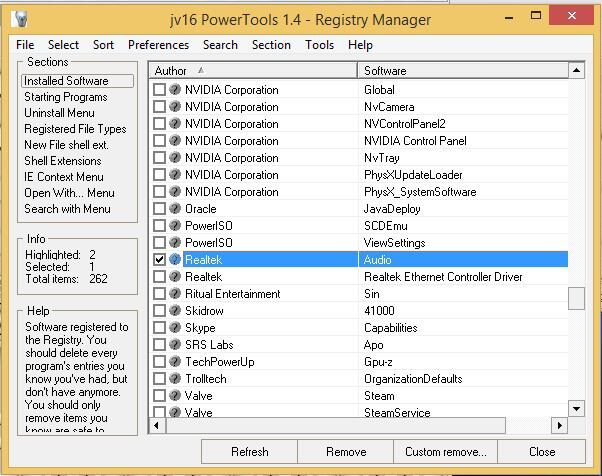Click the question icon in SRS Labs row
This screenshot has width=602, height=476.
coord(175,344)
